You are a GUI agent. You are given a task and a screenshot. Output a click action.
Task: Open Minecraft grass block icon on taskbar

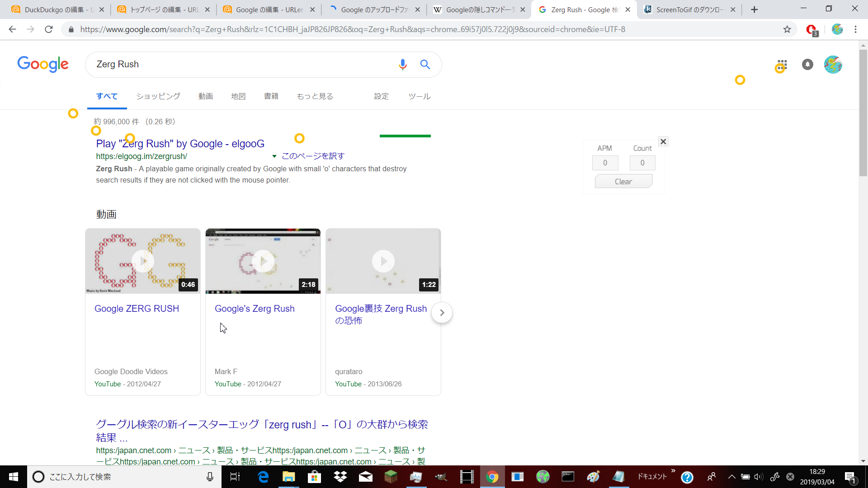tap(391, 477)
